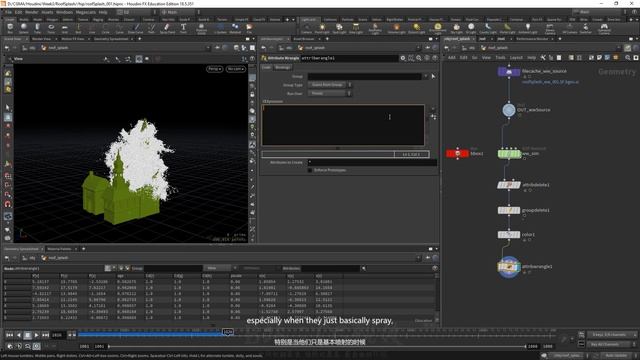Click the Layout button in network editor
The height and width of the screenshot is (360, 640).
[x=516, y=58]
